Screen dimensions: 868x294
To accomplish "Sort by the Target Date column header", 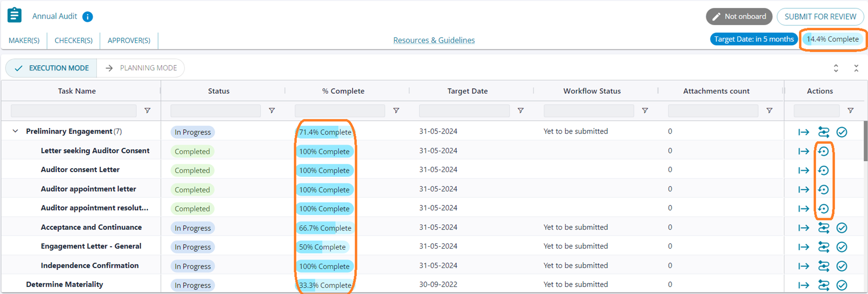I will (x=467, y=91).
